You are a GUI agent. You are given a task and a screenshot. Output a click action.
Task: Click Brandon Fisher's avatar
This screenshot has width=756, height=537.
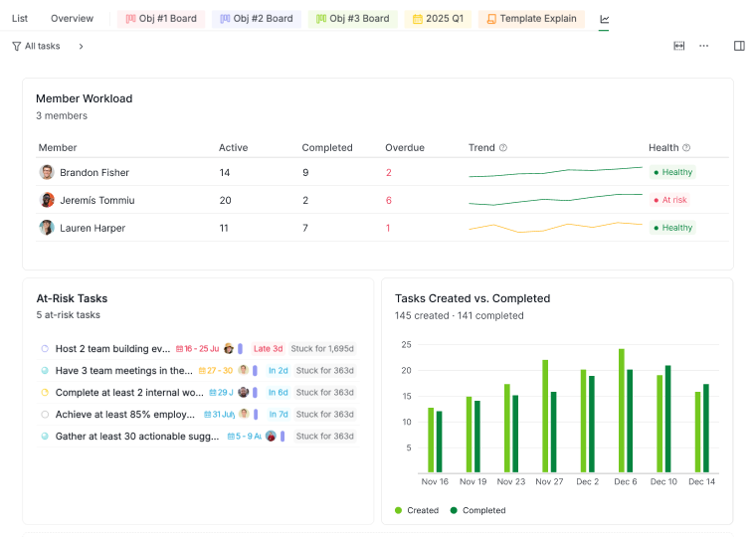tap(47, 172)
